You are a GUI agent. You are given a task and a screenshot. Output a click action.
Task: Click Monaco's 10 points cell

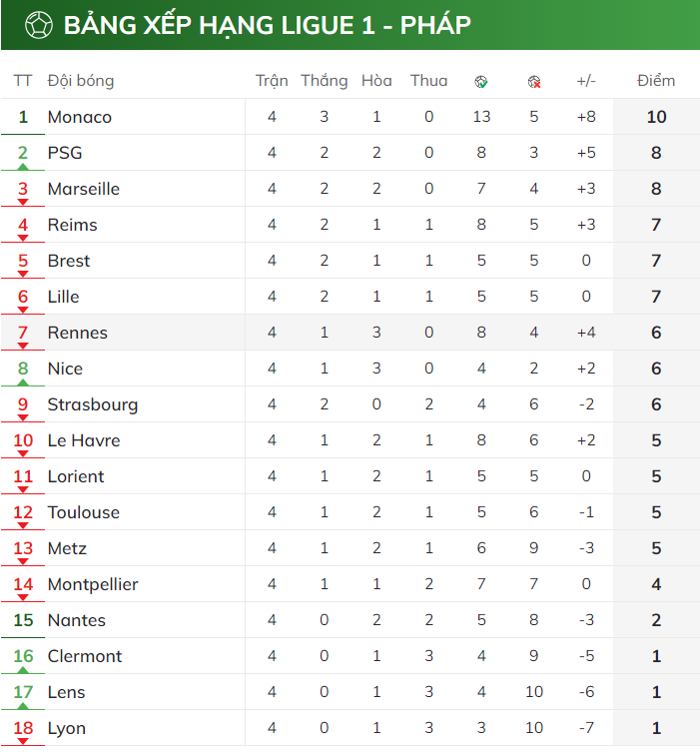coord(656,117)
